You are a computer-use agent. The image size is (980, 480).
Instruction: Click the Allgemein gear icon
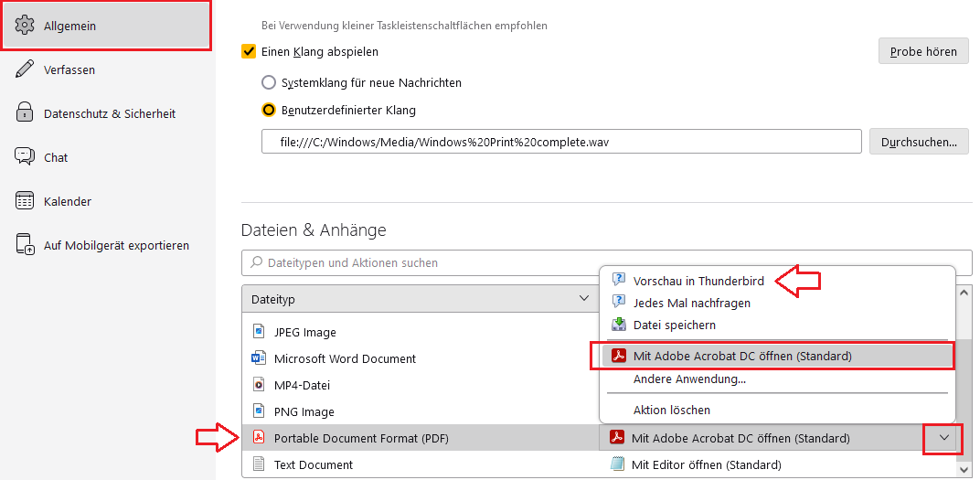tap(25, 26)
